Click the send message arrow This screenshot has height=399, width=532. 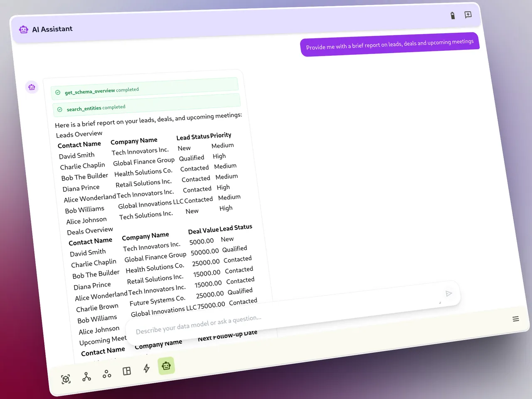coord(449,293)
